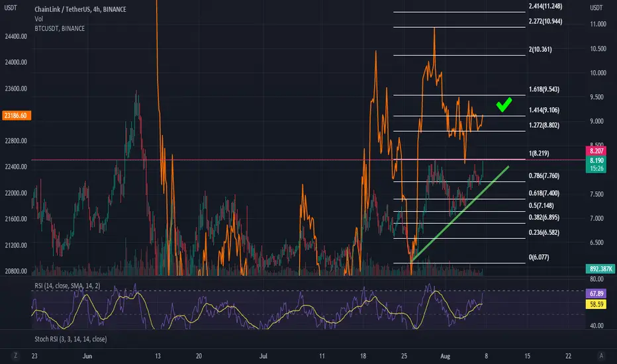This screenshot has height=364, width=617.
Task: Click the 20800.00 left price axis label
Action: [x=16, y=271]
